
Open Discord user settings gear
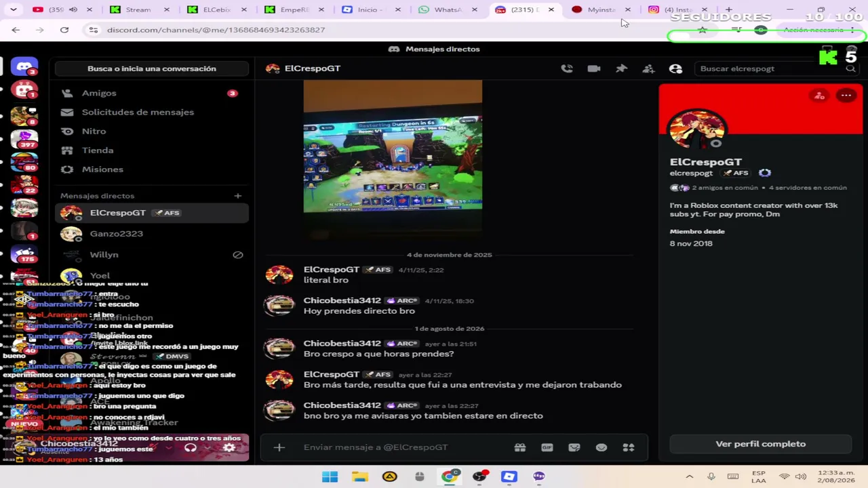229,447
